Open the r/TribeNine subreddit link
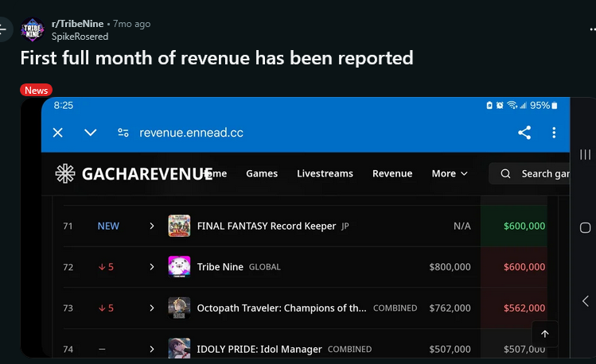This screenshot has width=596, height=364. tap(77, 24)
